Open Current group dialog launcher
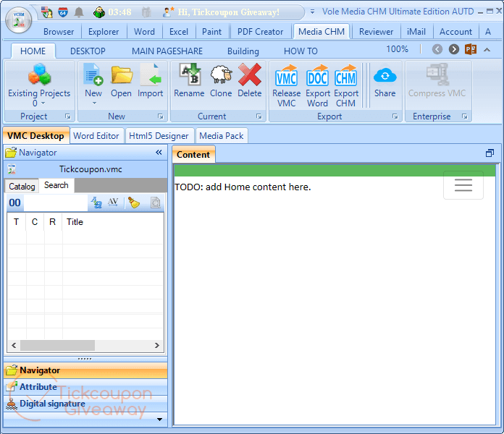The width and height of the screenshot is (504, 434). (259, 116)
